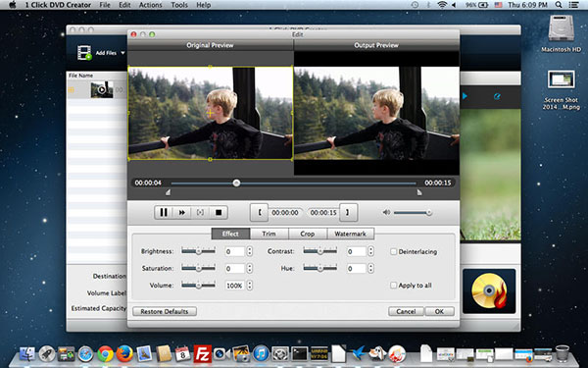Click the Add Files film icon
The image size is (588, 368).
coord(84,53)
